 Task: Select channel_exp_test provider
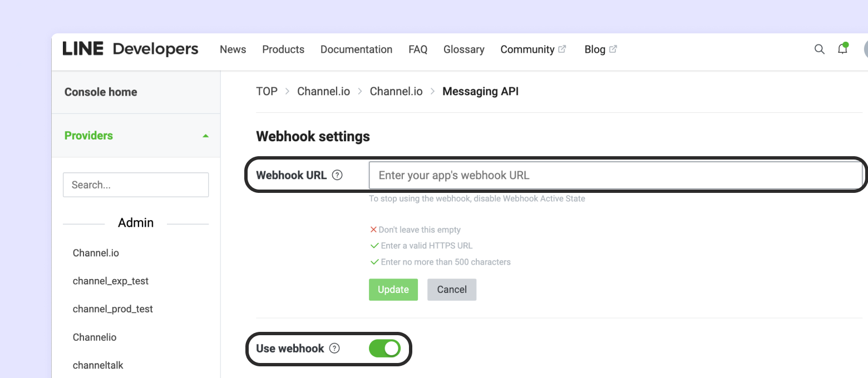click(x=111, y=281)
